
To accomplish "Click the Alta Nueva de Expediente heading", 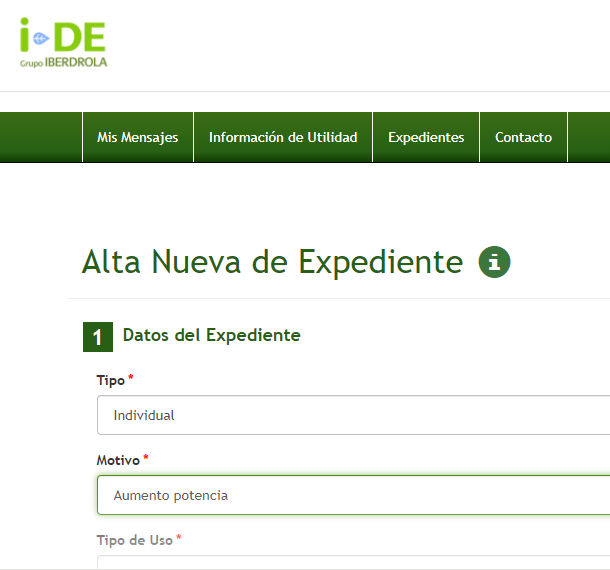I will tap(272, 262).
